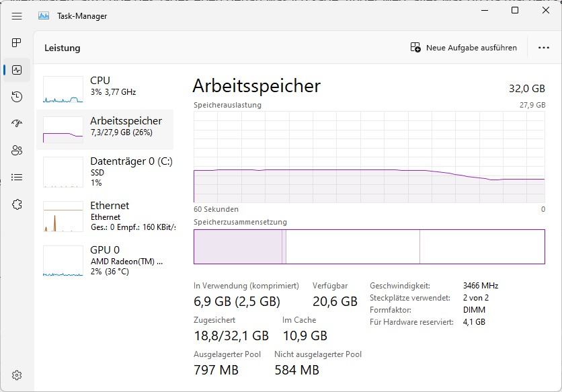This screenshot has width=562, height=392.
Task: Open the Details list icon
Action: [x=17, y=177]
